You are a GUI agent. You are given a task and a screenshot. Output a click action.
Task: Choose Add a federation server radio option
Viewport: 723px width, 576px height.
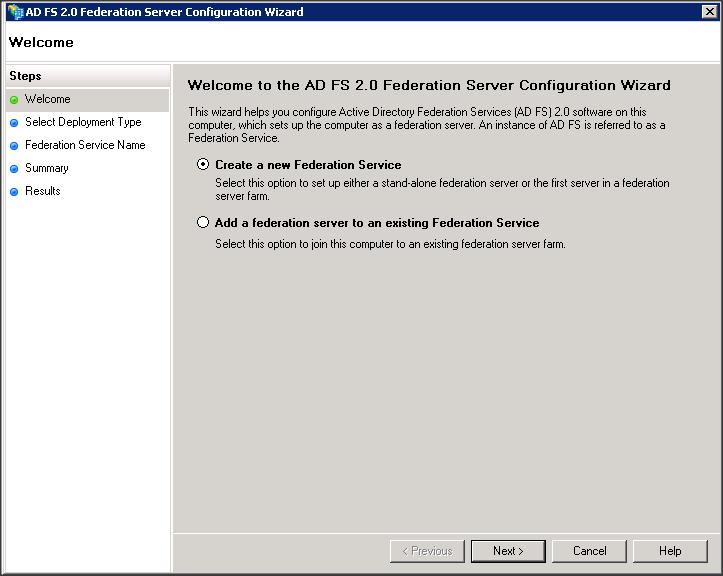point(204,223)
